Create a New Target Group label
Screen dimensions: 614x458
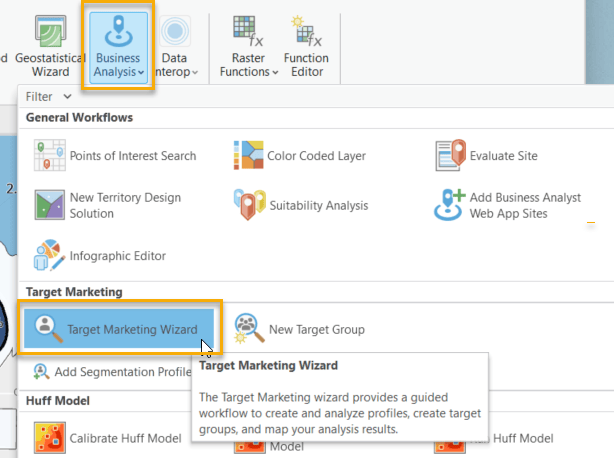coord(316,330)
